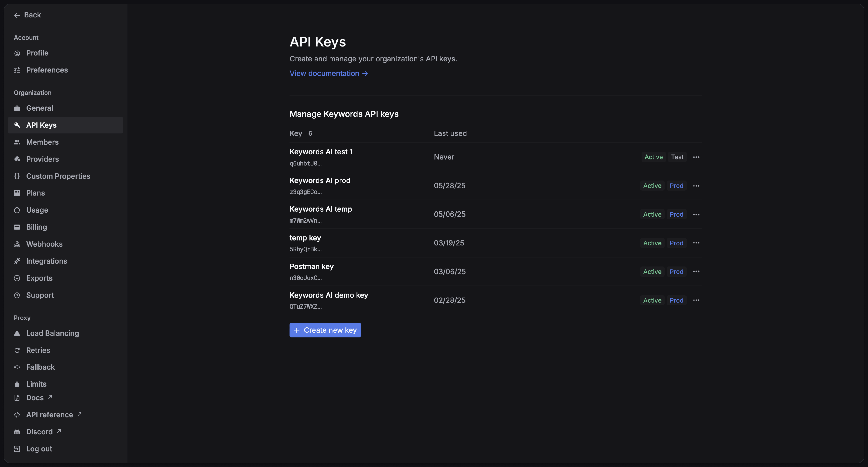This screenshot has height=467, width=868.
Task: Open the Load Balancing page
Action: click(x=65, y=333)
